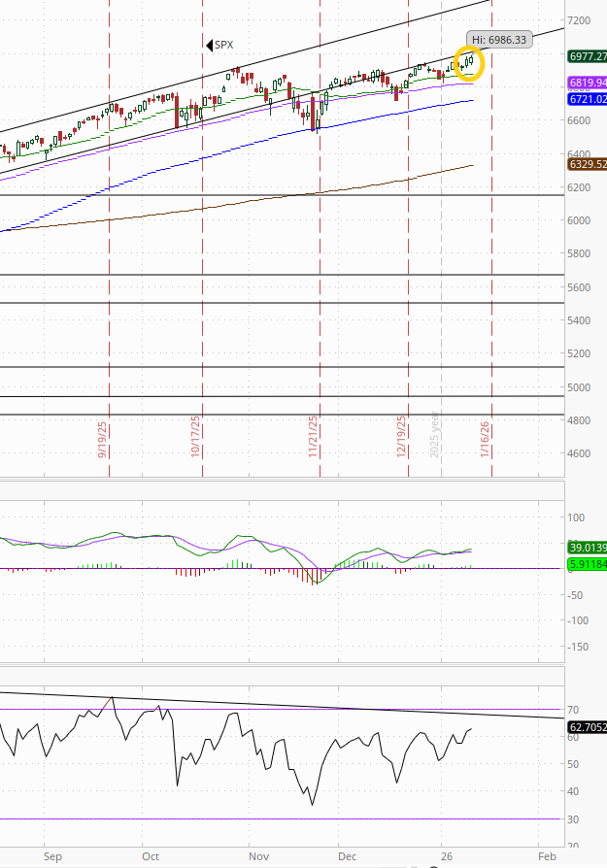Select the 11/21/25 vertical date marker label
The height and width of the screenshot is (868, 607).
(x=313, y=436)
